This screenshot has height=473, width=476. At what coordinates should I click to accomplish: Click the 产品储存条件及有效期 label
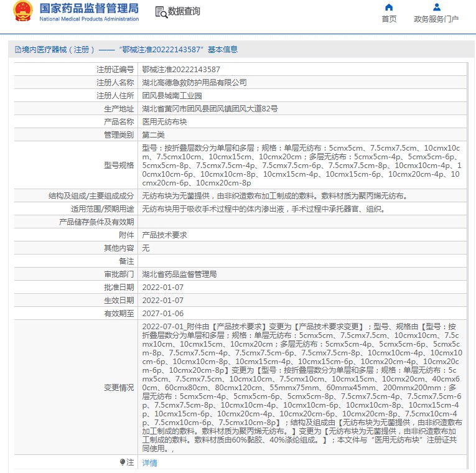[x=96, y=222]
